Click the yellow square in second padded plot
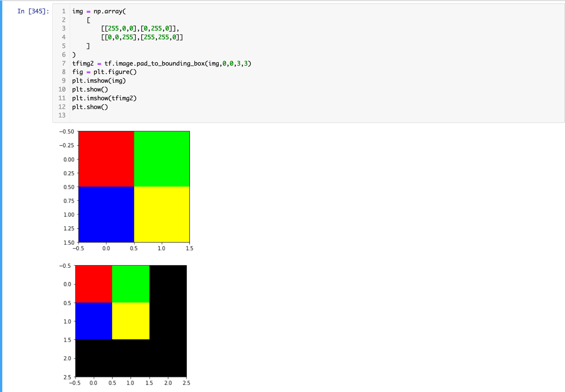The image size is (565, 392). point(131,321)
